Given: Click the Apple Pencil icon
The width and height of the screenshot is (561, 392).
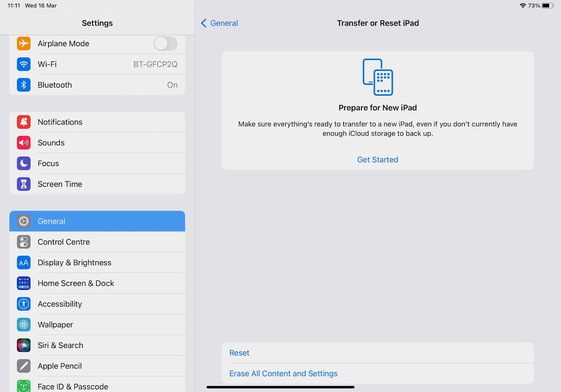Looking at the screenshot, I should (x=24, y=366).
